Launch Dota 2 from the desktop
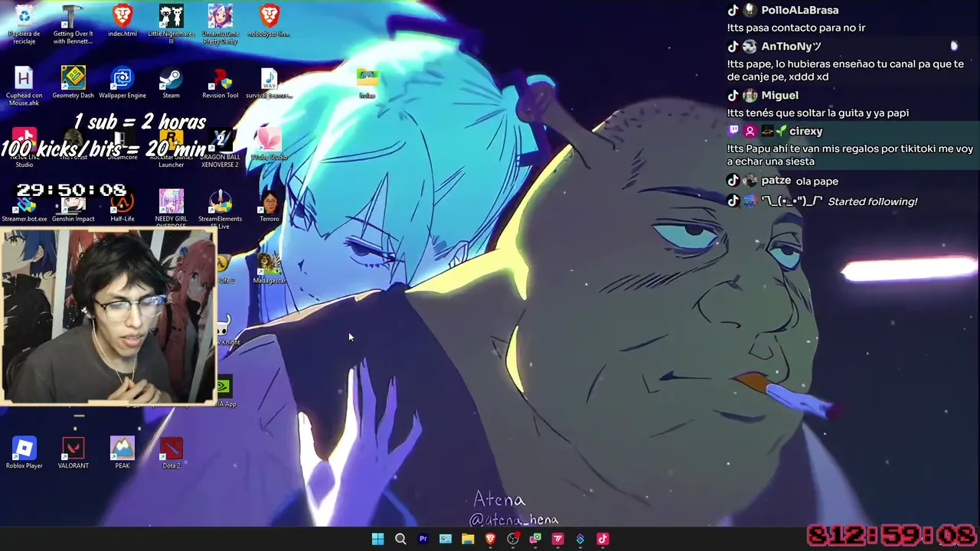 [x=171, y=452]
